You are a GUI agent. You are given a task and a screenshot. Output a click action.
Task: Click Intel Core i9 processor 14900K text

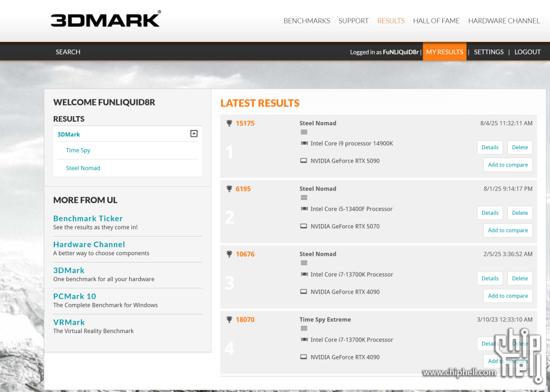click(352, 144)
